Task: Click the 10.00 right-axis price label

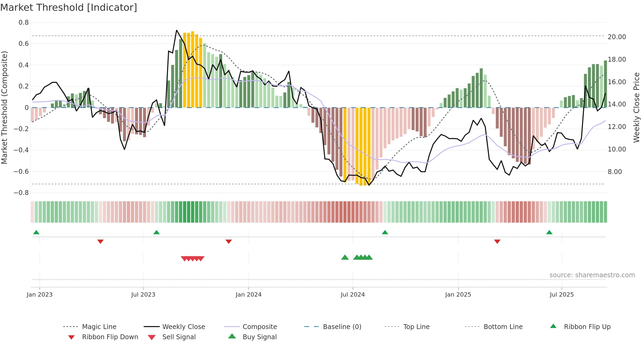Action: pyautogui.click(x=617, y=149)
